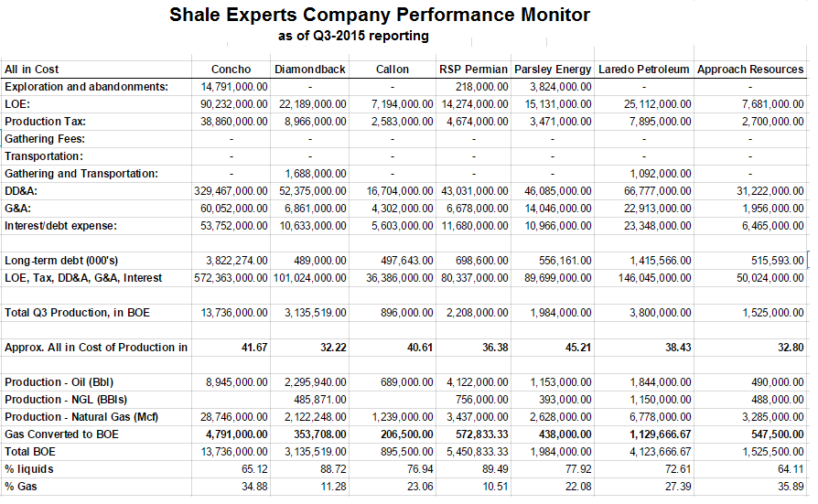Select the Concho column header cell
Screen dimensions: 818x504
[x=231, y=70]
